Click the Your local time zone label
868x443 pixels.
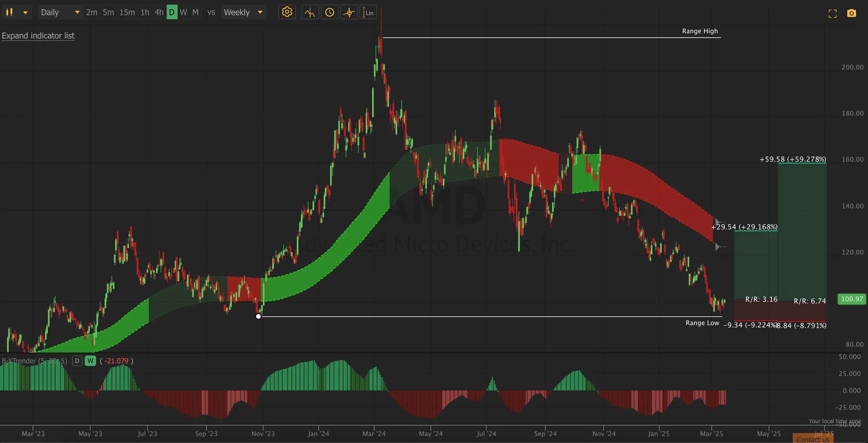click(x=835, y=421)
